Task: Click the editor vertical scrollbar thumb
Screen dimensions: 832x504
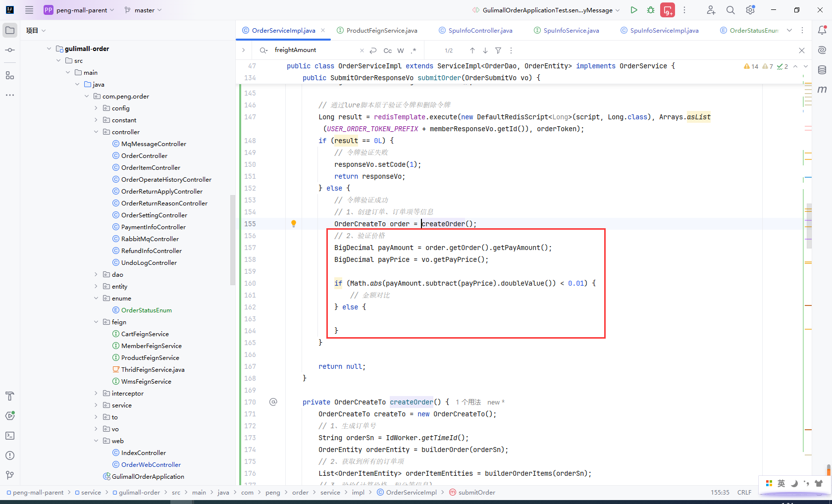Action: (x=809, y=226)
